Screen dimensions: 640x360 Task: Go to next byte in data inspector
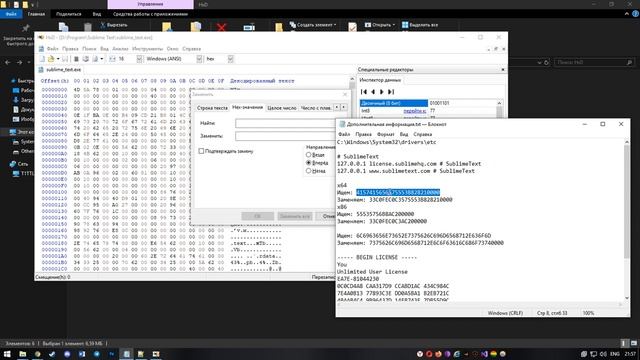click(382, 92)
